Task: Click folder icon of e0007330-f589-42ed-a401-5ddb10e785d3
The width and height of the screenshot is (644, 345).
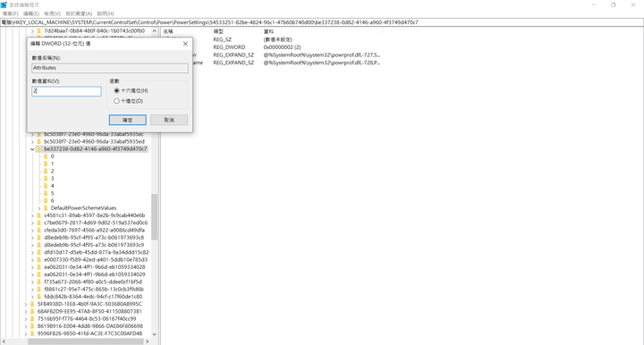Action: pyautogui.click(x=39, y=260)
